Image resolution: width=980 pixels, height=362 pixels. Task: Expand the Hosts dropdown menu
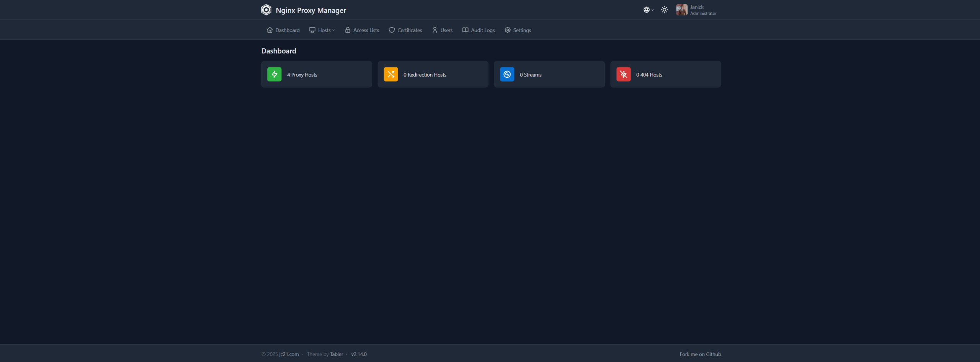coord(322,30)
